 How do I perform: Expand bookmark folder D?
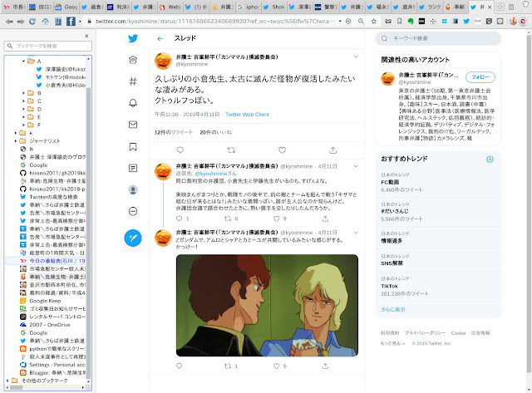tap(23, 109)
